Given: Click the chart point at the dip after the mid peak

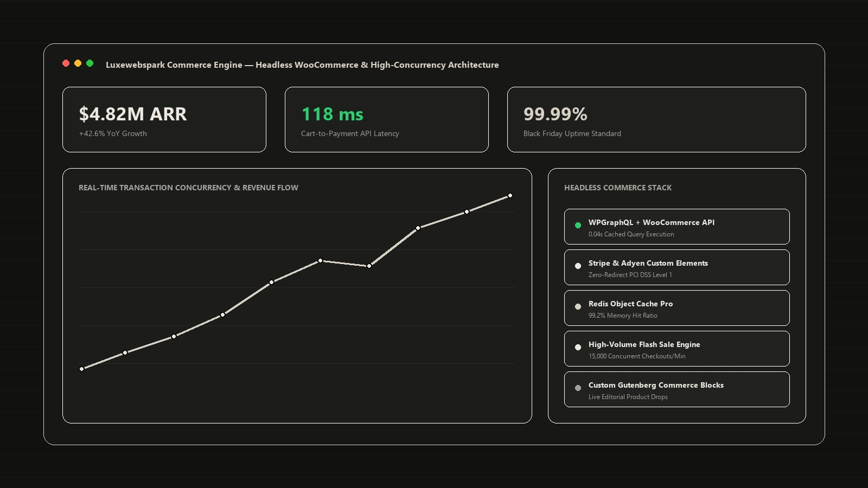Looking at the screenshot, I should click(x=369, y=266).
